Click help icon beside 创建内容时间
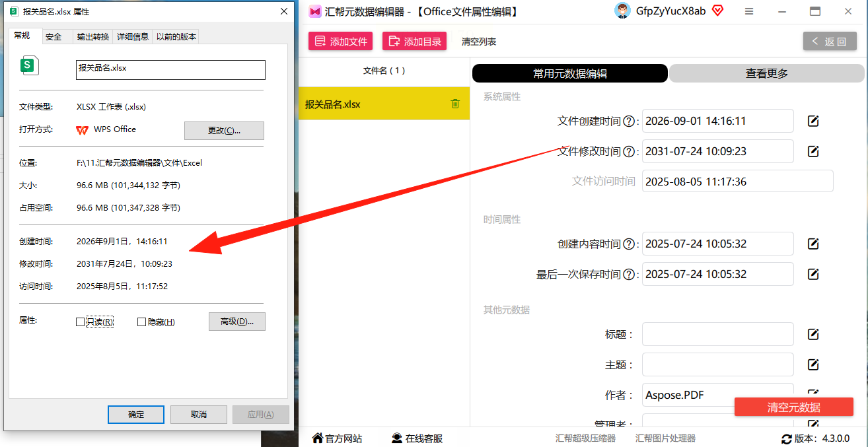The width and height of the screenshot is (868, 447). pos(630,244)
